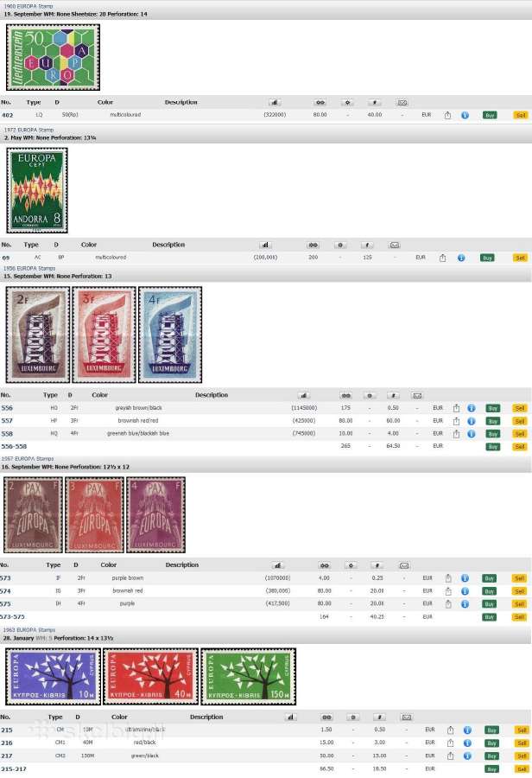Open the 1956 EUROPA Stamps link

tap(29, 269)
